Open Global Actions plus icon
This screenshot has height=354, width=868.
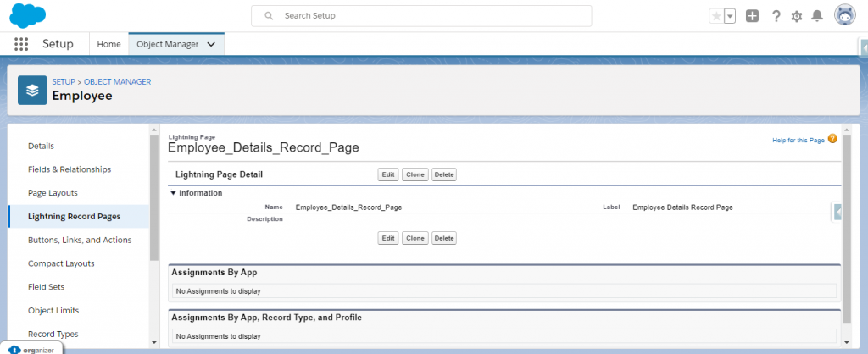[752, 16]
